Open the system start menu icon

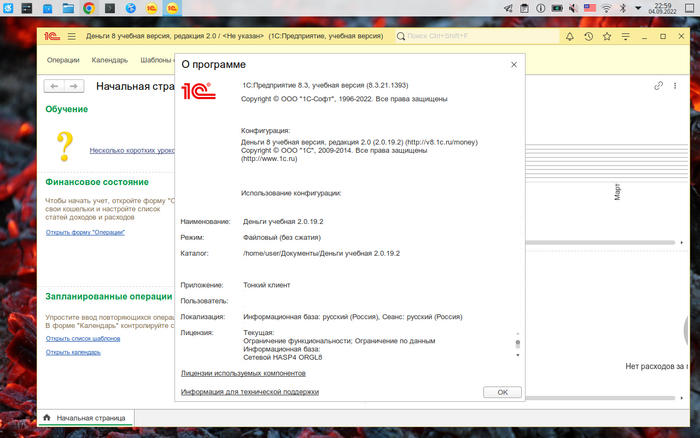8,8
